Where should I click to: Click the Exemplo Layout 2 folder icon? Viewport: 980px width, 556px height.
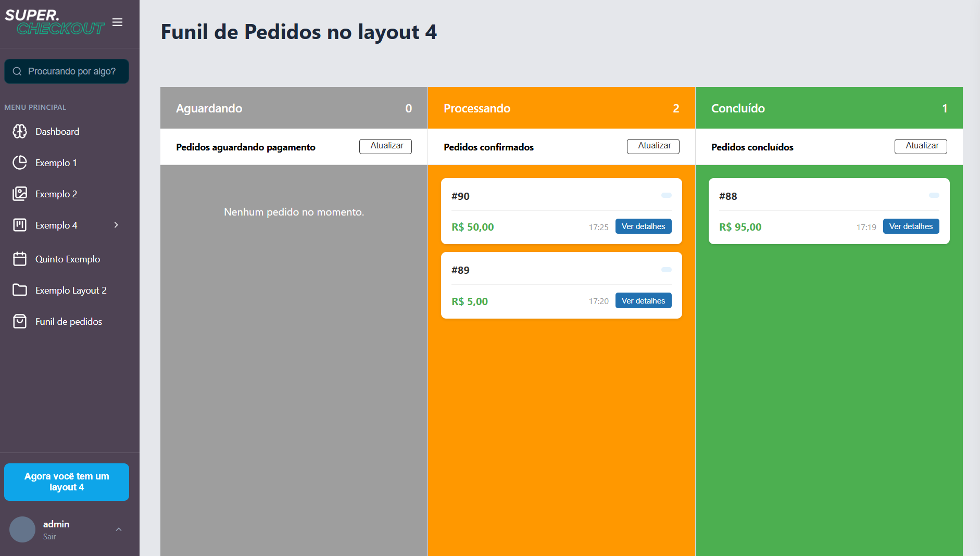point(20,290)
